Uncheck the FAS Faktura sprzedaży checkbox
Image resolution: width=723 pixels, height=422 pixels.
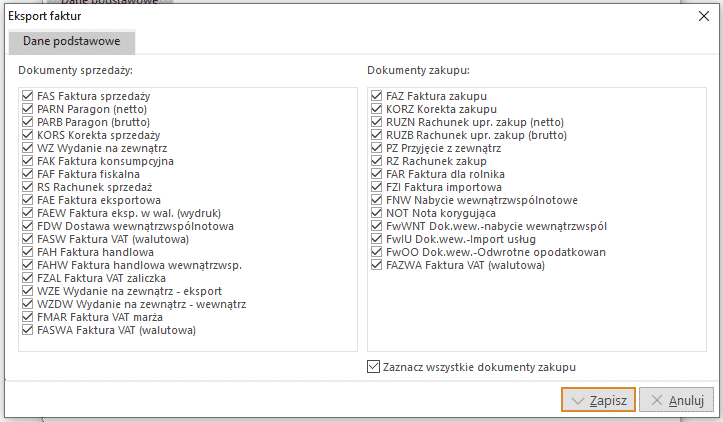[28, 96]
